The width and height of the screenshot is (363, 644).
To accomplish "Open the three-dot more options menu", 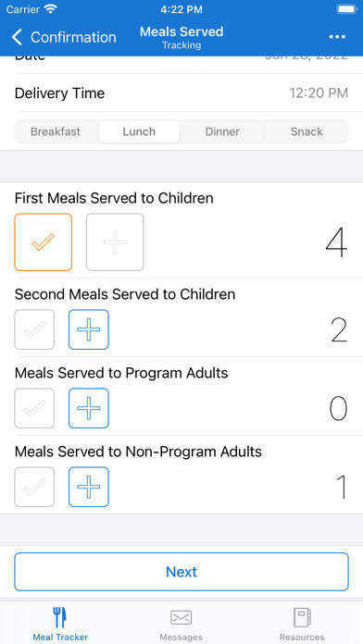I will tap(337, 37).
